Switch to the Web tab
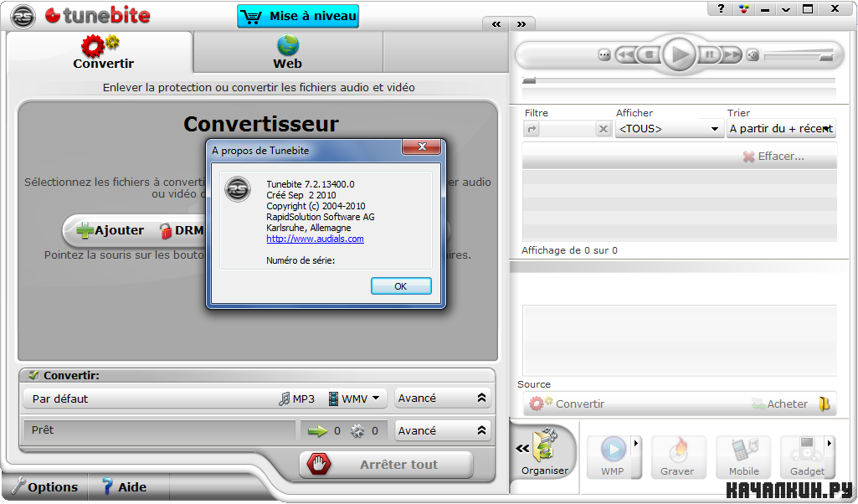The image size is (858, 504). pyautogui.click(x=288, y=53)
